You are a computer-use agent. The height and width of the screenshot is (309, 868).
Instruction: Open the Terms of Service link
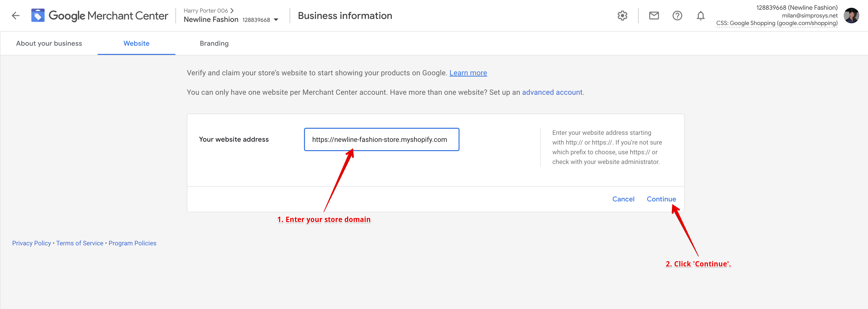click(79, 243)
